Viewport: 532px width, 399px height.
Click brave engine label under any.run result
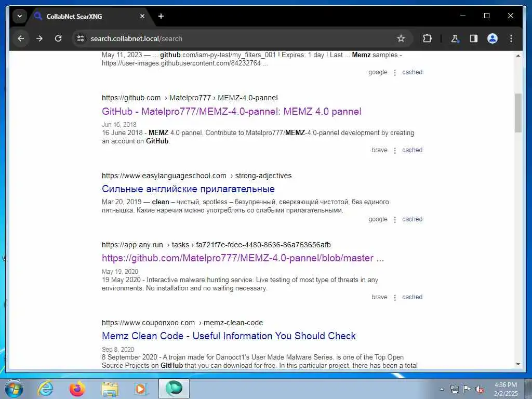379,297
